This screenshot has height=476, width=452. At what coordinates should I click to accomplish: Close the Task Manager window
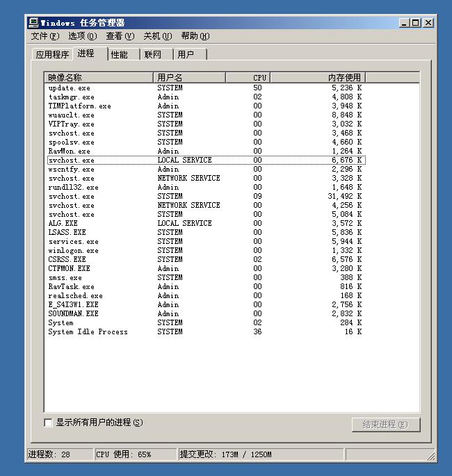[428, 23]
